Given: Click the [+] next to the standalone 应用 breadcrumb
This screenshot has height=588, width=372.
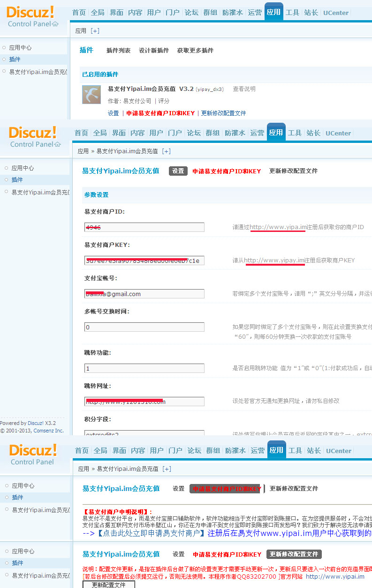Looking at the screenshot, I should click(x=95, y=31).
